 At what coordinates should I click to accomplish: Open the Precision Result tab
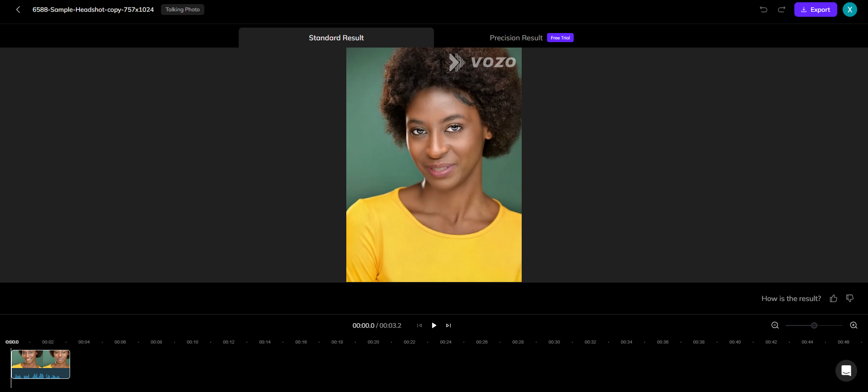click(x=516, y=38)
